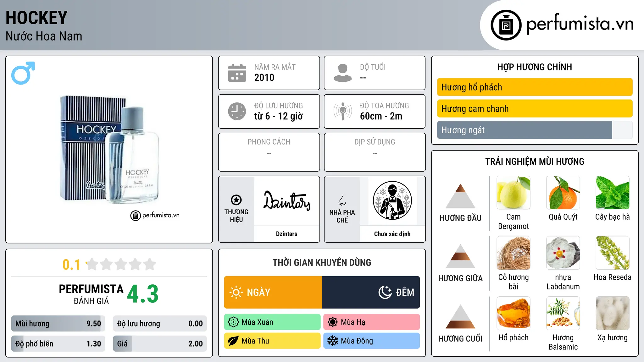This screenshot has height=362, width=644.
Task: Click the perfumista.vn logo bottle icon
Action: pos(506,25)
